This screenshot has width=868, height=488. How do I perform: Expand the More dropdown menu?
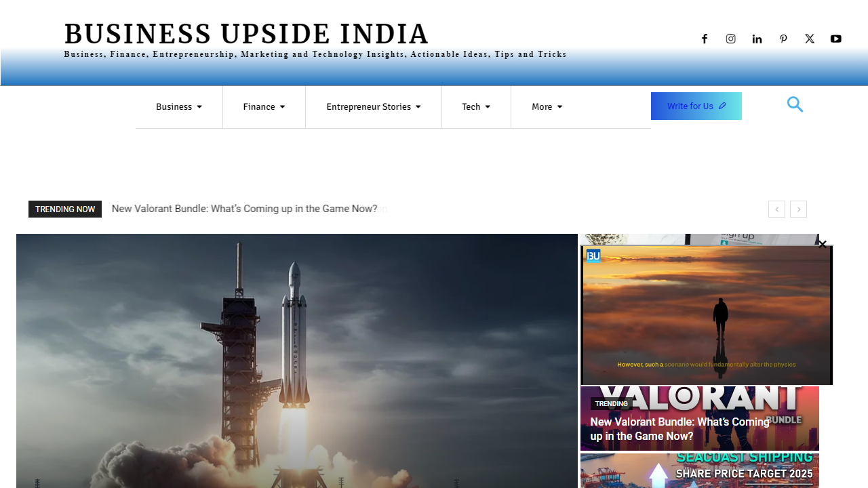click(547, 106)
